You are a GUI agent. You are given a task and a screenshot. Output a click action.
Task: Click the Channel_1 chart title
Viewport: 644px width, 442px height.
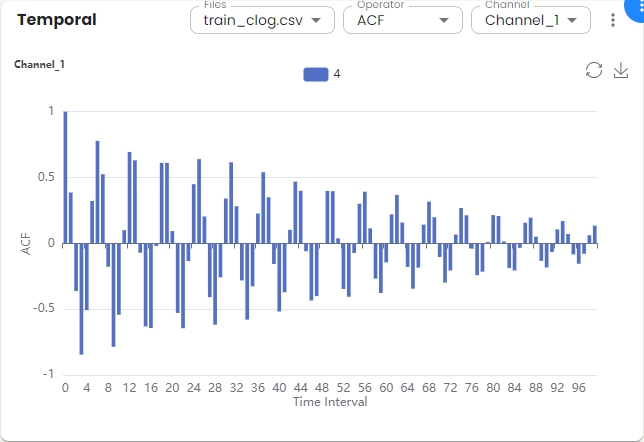[x=39, y=64]
